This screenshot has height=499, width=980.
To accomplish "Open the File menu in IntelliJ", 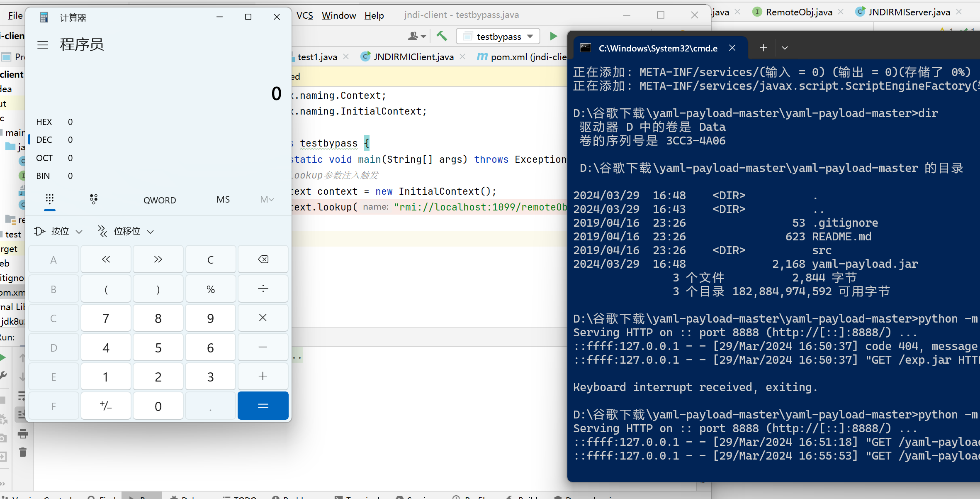I will (15, 15).
